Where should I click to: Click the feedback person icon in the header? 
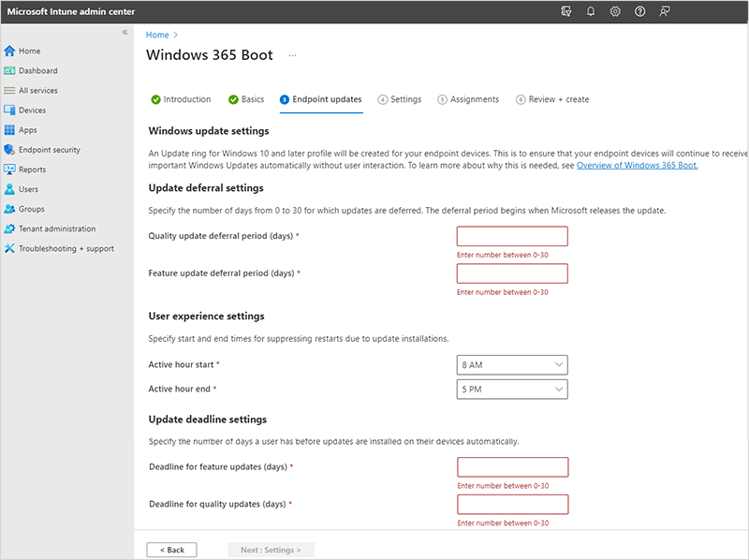pos(665,11)
